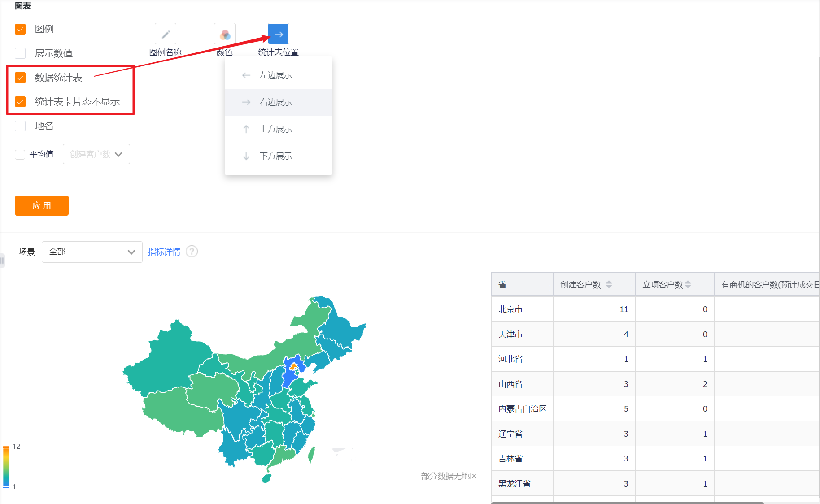The height and width of the screenshot is (504, 820).
Task: Click the table horizontal scrollbar
Action: [x=627, y=503]
